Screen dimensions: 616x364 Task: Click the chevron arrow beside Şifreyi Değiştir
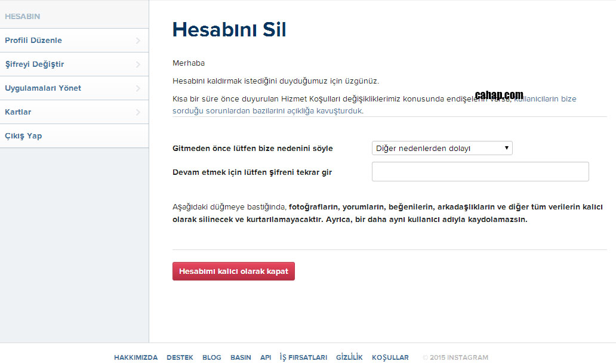point(138,64)
